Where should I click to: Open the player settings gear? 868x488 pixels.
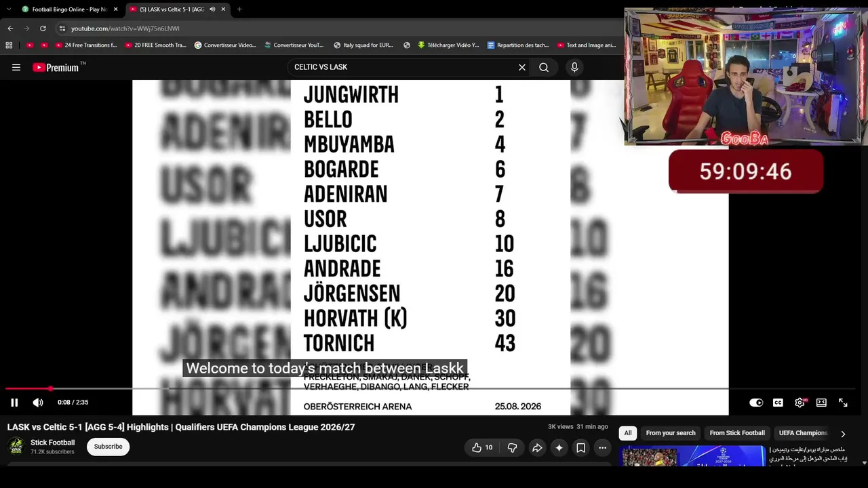(800, 403)
